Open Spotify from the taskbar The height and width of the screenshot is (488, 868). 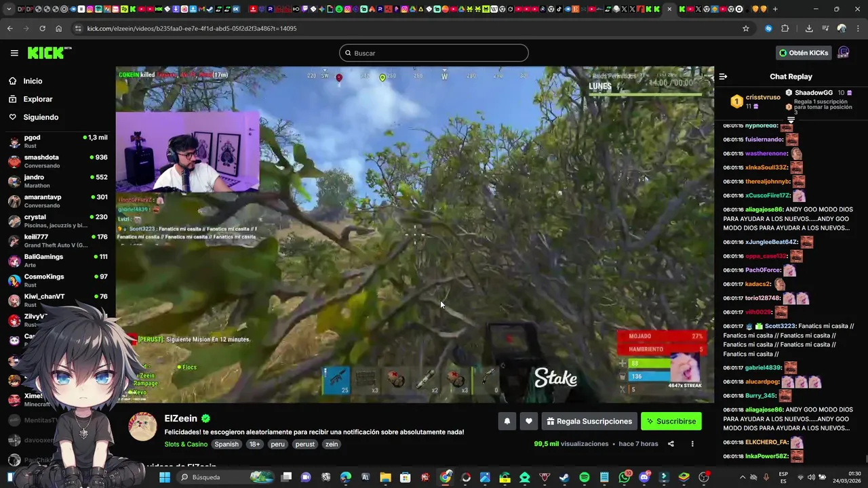(585, 477)
